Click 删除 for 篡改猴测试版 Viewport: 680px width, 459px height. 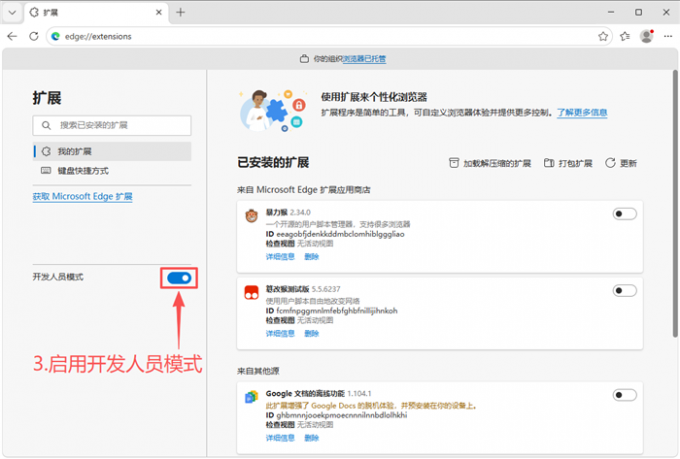point(311,334)
